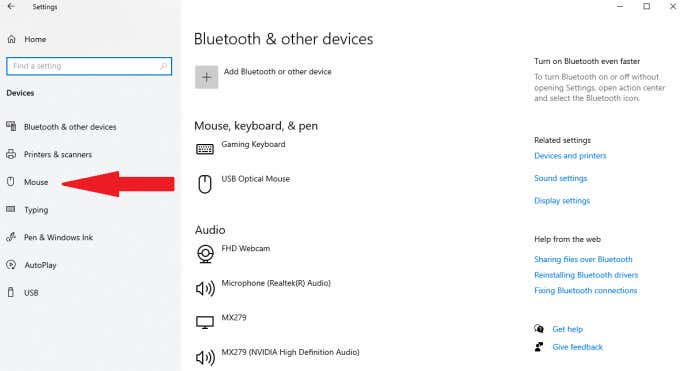
Task: Click the plus icon to add Bluetooth device
Action: point(206,77)
